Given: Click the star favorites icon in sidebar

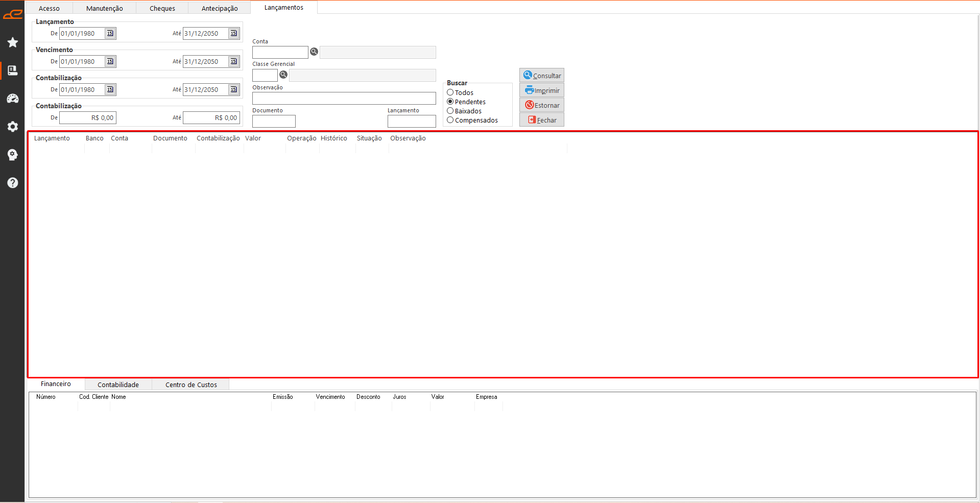Looking at the screenshot, I should click(12, 42).
